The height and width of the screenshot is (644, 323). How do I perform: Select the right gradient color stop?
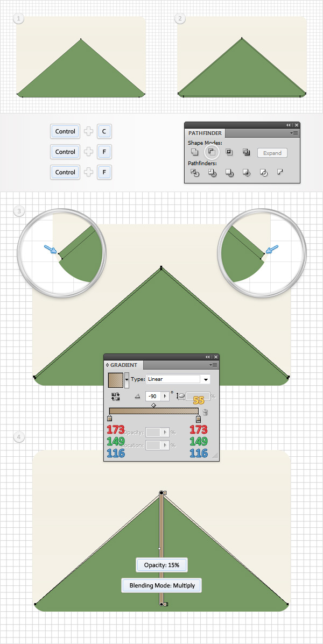(199, 418)
